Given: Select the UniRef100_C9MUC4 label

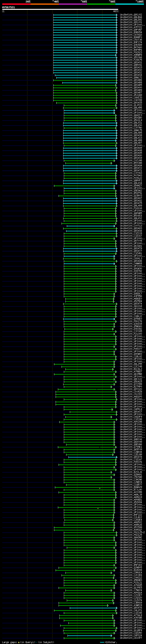Looking at the screenshot, I should pyautogui.click(x=131, y=573).
